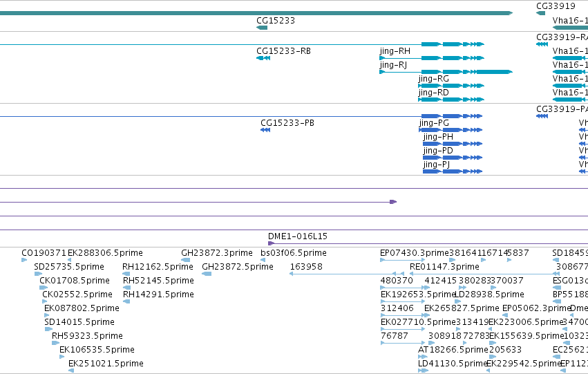The height and width of the screenshot is (374, 588).
Task: Click the 480370 feature label
Action: point(397,281)
